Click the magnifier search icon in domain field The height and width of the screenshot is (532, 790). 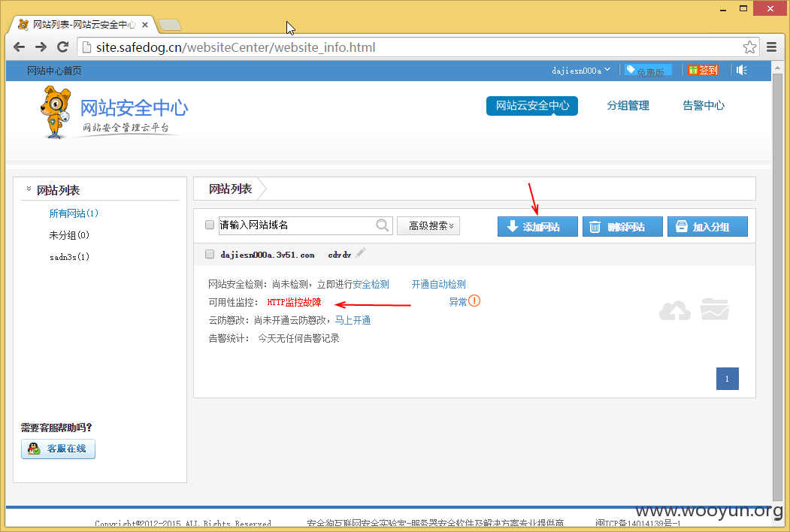pyautogui.click(x=383, y=225)
